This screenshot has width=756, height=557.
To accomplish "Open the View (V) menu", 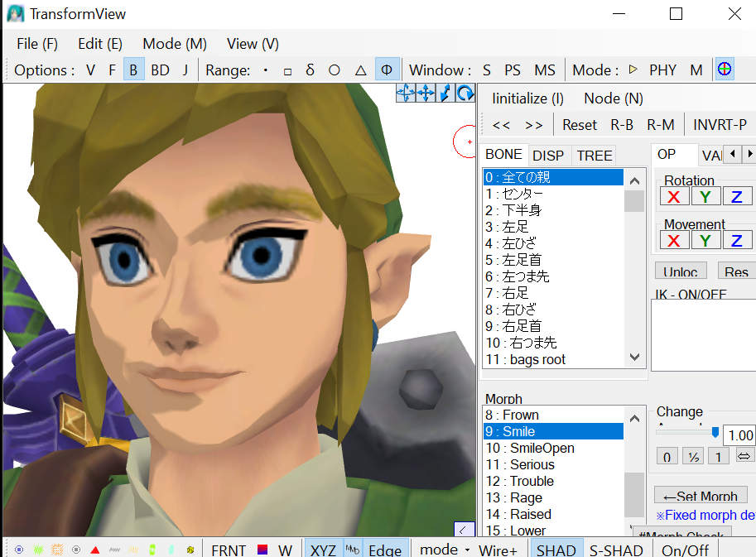I will click(253, 44).
